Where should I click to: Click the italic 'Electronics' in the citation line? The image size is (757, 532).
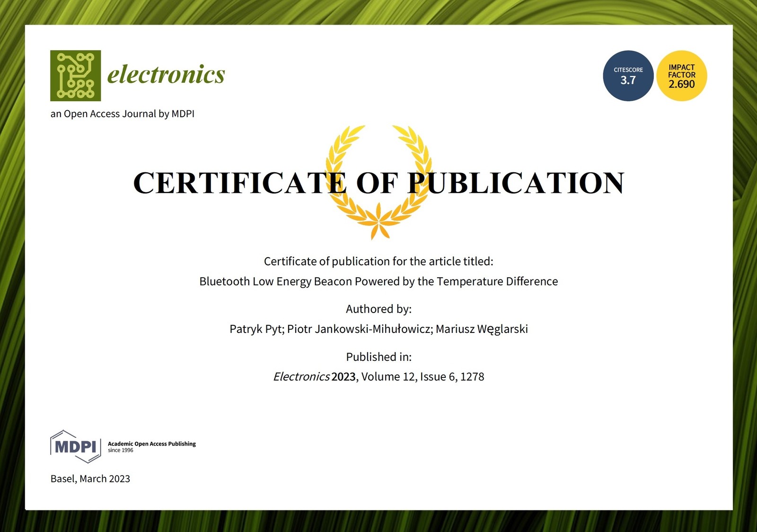coord(301,377)
